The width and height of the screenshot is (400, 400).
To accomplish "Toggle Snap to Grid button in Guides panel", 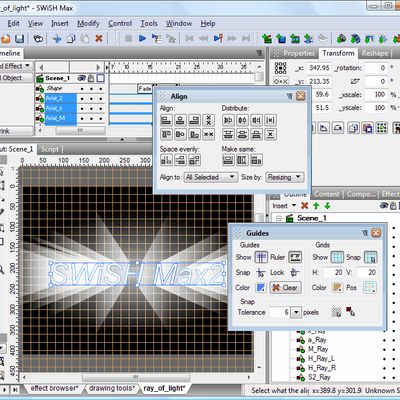I will click(x=371, y=257).
